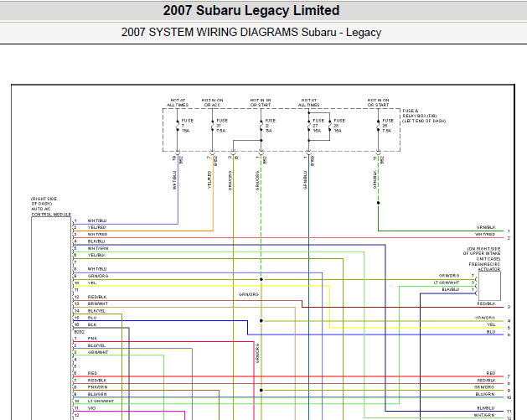Image resolution: width=527 pixels, height=420 pixels.
Task: Click the '2007 Subaru Legacy Limited' page title
Action: [251, 10]
